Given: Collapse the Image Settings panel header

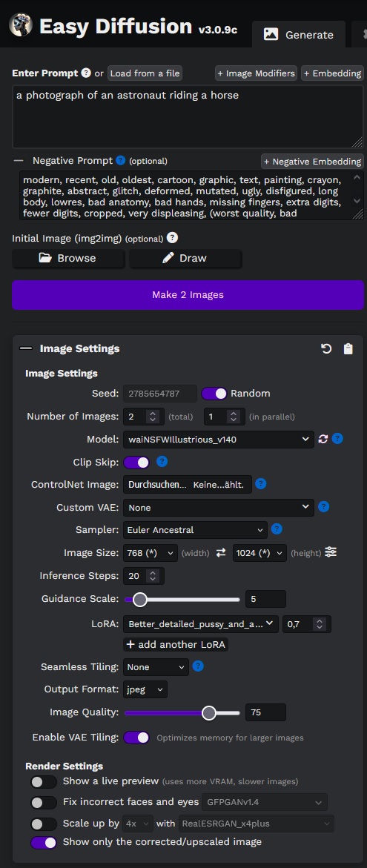Looking at the screenshot, I should pyautogui.click(x=188, y=348).
